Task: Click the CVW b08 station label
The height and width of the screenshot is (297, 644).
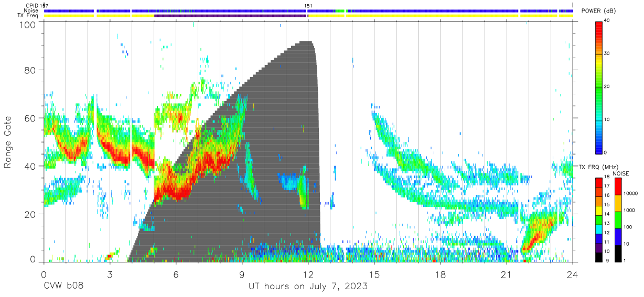Action: tap(63, 287)
